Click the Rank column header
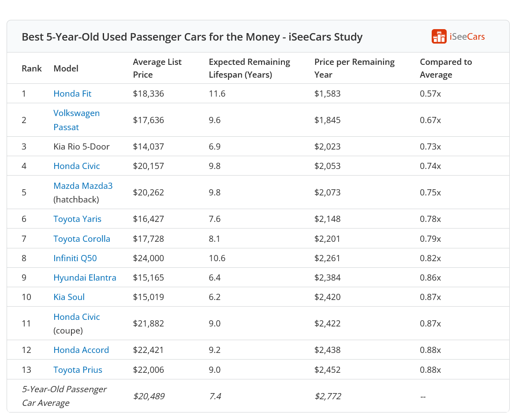This screenshot has height=420, width=519. (x=32, y=68)
